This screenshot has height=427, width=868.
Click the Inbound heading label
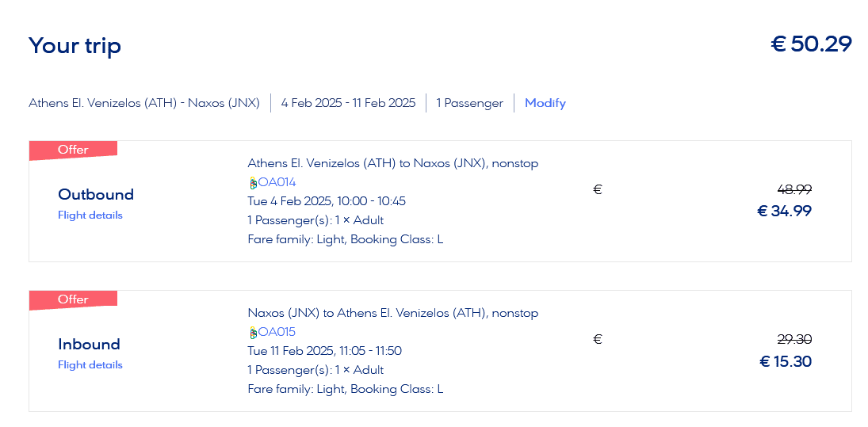89,345
